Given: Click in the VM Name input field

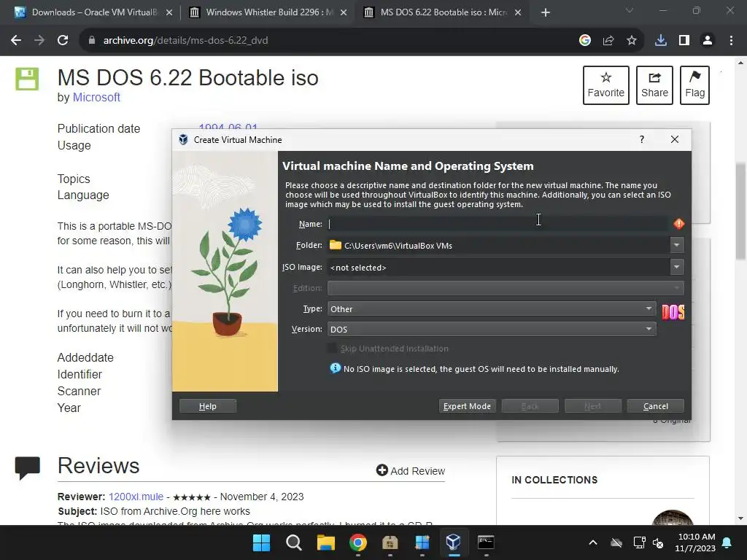Looking at the screenshot, I should tap(498, 224).
